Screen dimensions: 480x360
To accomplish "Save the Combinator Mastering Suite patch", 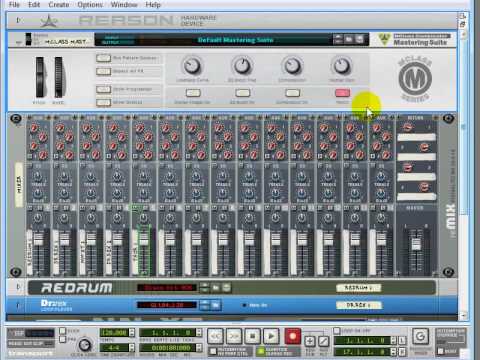I will tap(359, 39).
